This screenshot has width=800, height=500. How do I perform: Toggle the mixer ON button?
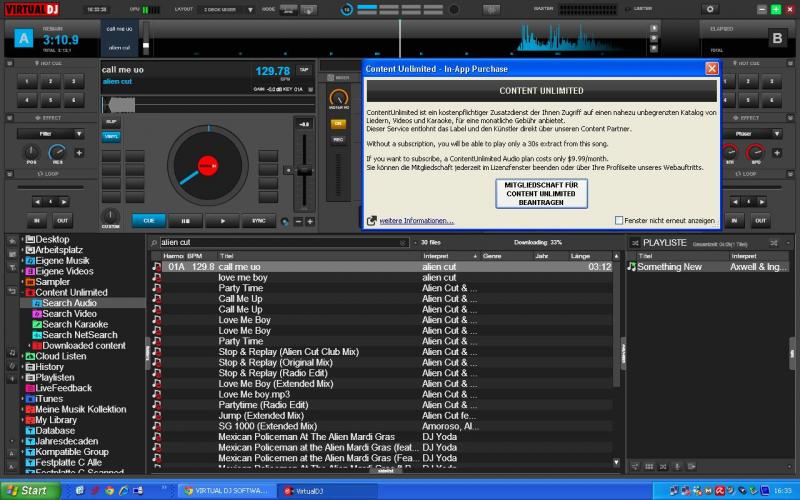point(338,124)
